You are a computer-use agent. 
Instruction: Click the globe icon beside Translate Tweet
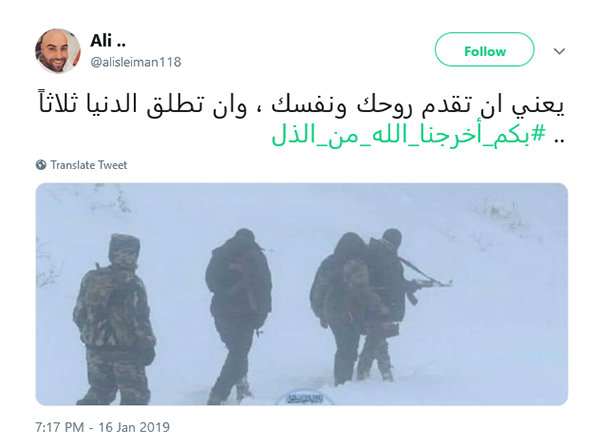click(41, 165)
